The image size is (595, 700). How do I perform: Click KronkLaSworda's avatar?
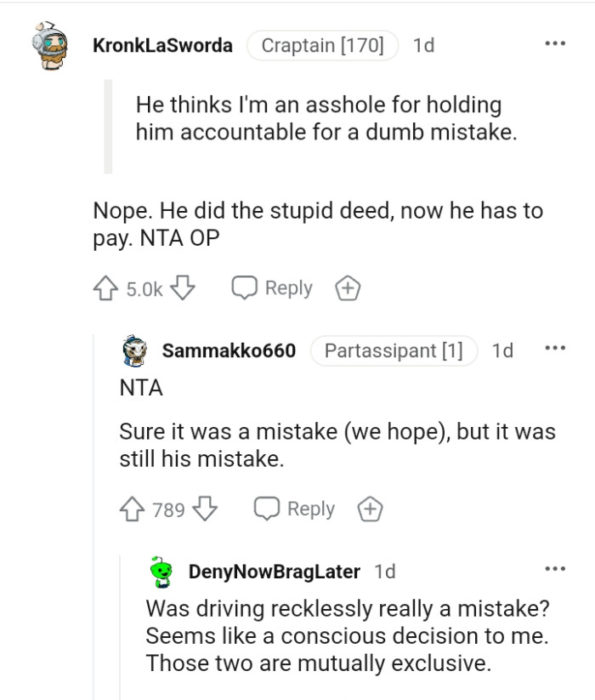[49, 45]
